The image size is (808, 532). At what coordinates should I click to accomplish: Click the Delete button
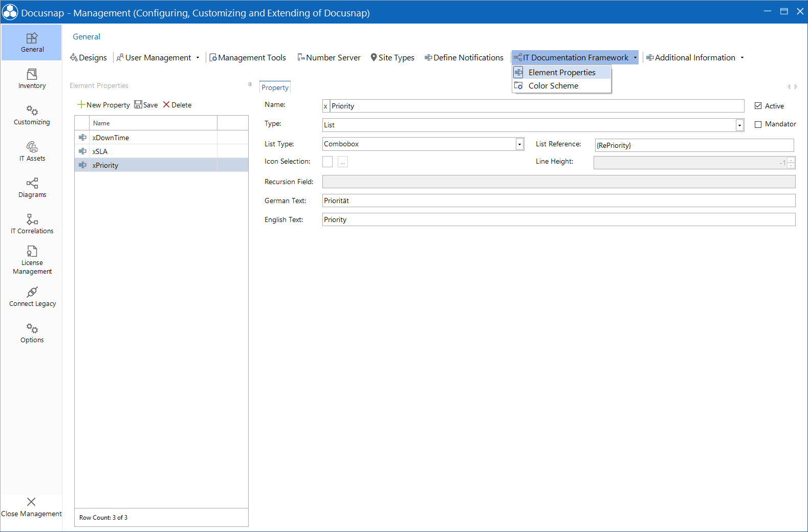tap(177, 105)
